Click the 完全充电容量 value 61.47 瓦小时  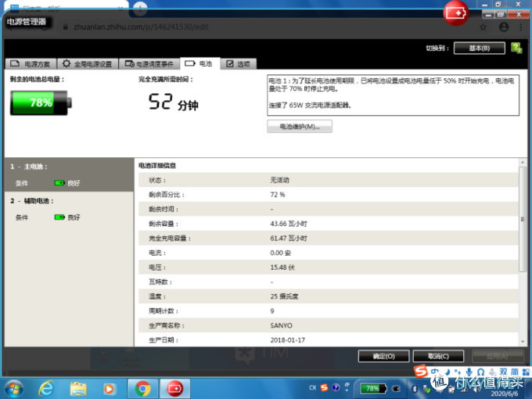[x=289, y=239]
